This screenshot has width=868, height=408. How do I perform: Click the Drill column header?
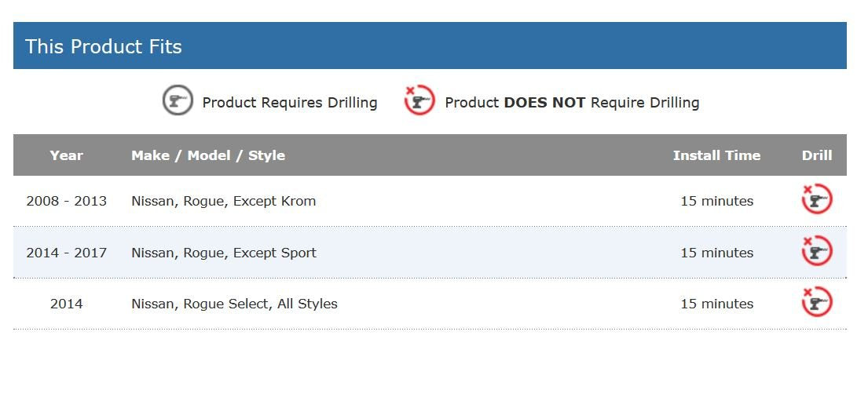(816, 155)
